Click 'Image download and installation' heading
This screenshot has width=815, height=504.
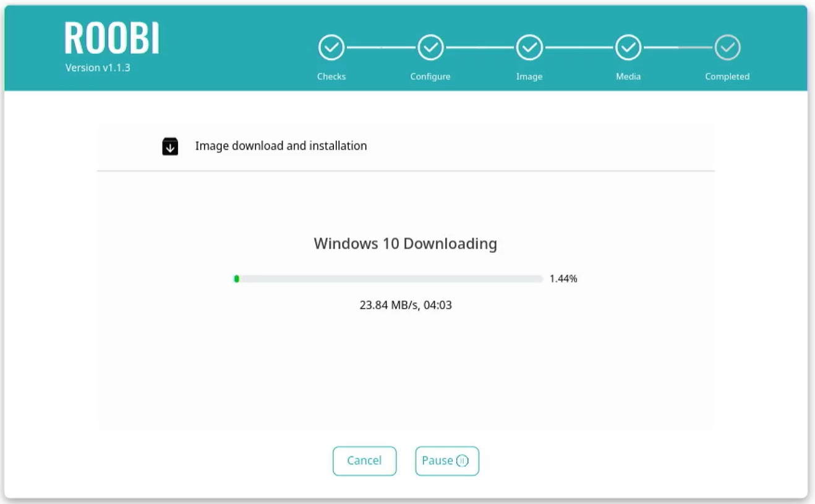(x=281, y=146)
